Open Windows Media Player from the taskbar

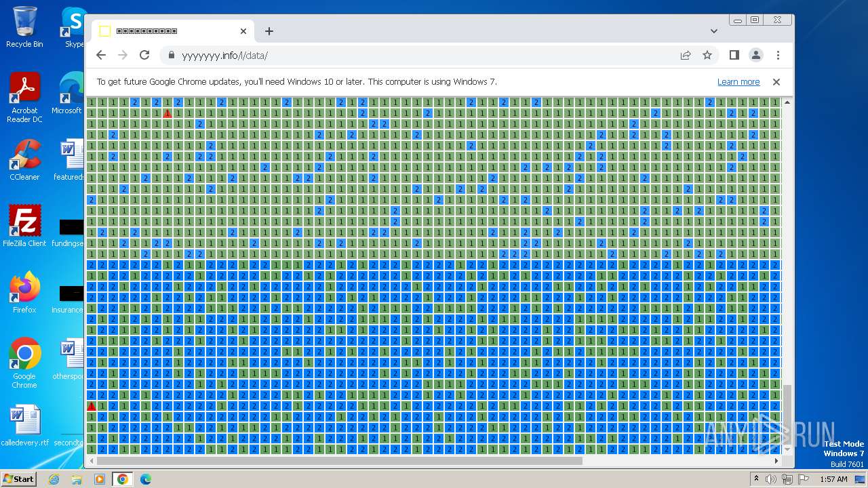coord(100,479)
